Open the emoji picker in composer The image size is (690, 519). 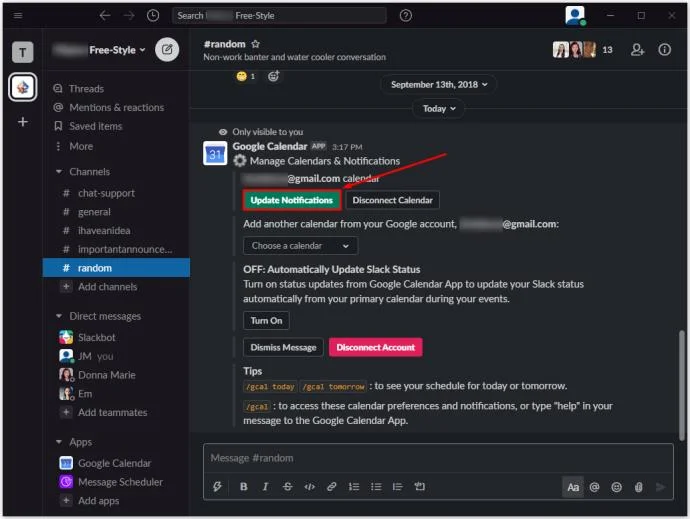pyautogui.click(x=617, y=487)
